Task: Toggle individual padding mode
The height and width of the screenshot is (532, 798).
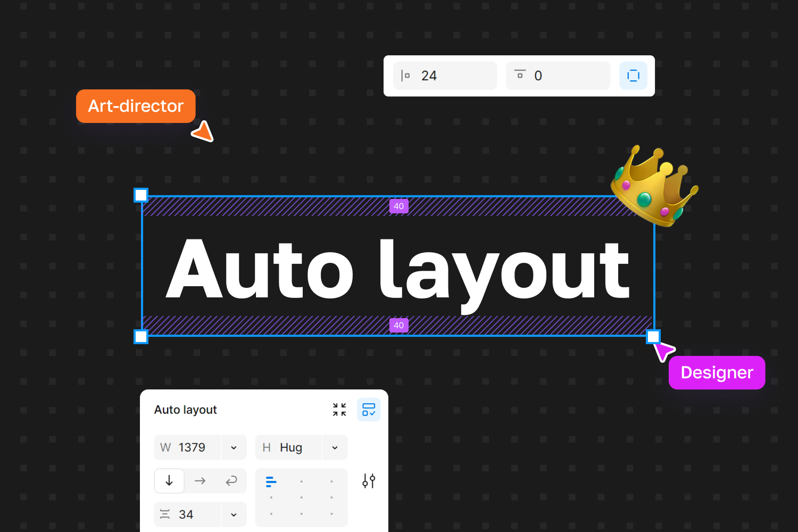Action: pos(633,76)
